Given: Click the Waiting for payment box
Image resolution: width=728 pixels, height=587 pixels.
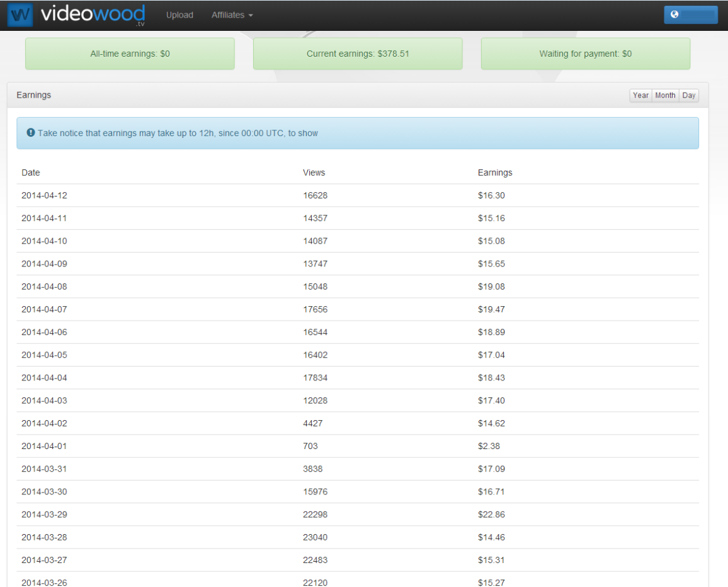Looking at the screenshot, I should (585, 54).
